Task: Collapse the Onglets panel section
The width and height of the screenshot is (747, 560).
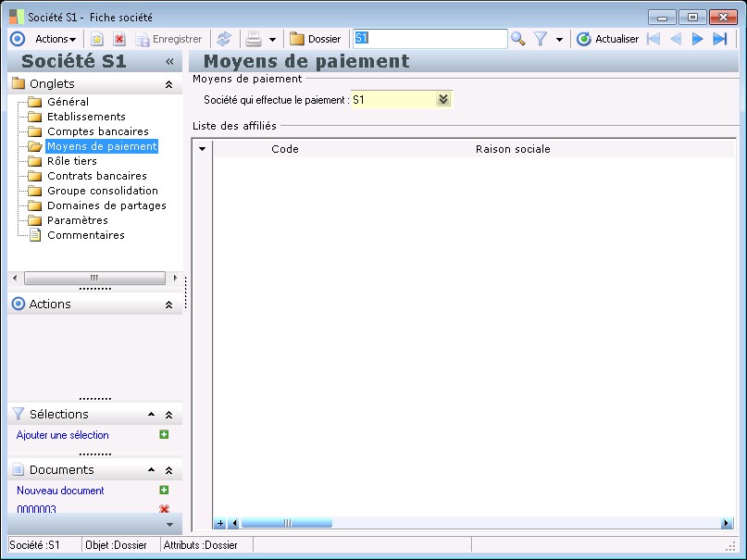Action: [168, 84]
